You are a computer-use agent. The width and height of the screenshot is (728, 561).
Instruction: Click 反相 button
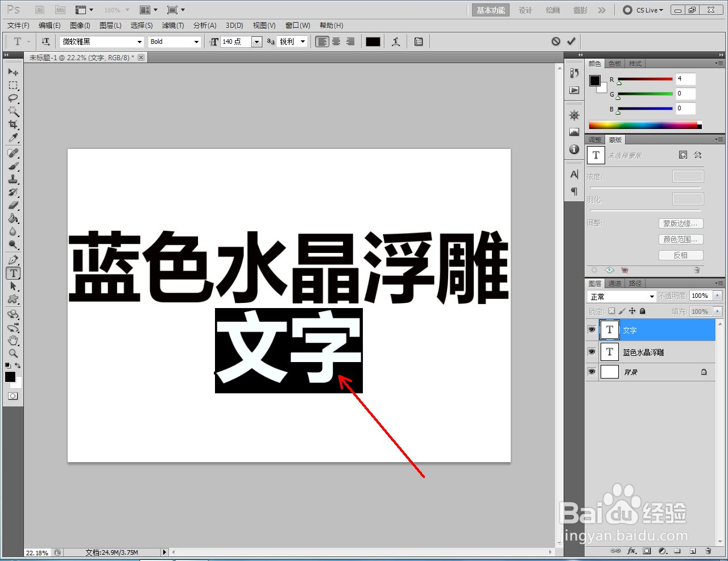681,255
